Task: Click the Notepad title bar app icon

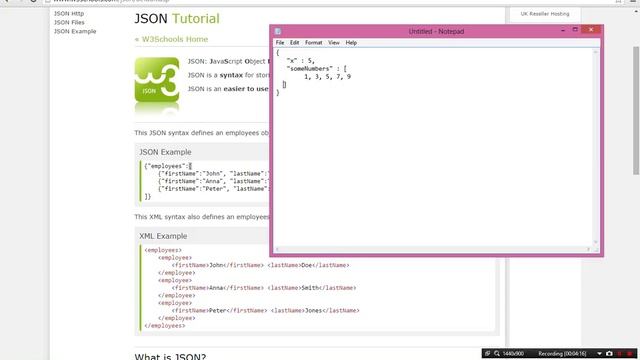Action: 278,31
